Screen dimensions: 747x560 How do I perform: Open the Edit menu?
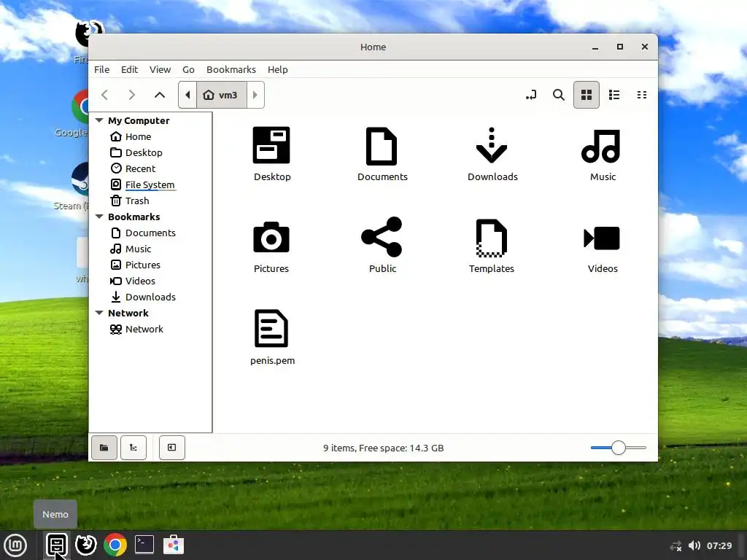pos(129,69)
